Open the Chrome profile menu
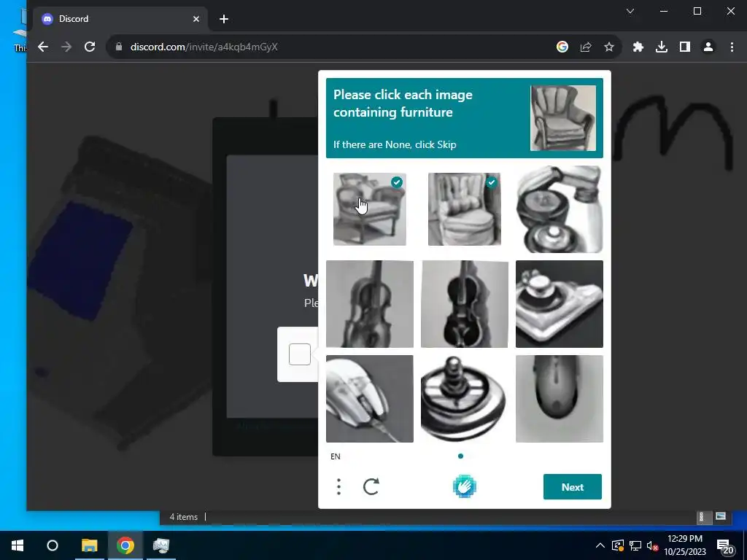Viewport: 747px width, 560px height. [x=708, y=47]
